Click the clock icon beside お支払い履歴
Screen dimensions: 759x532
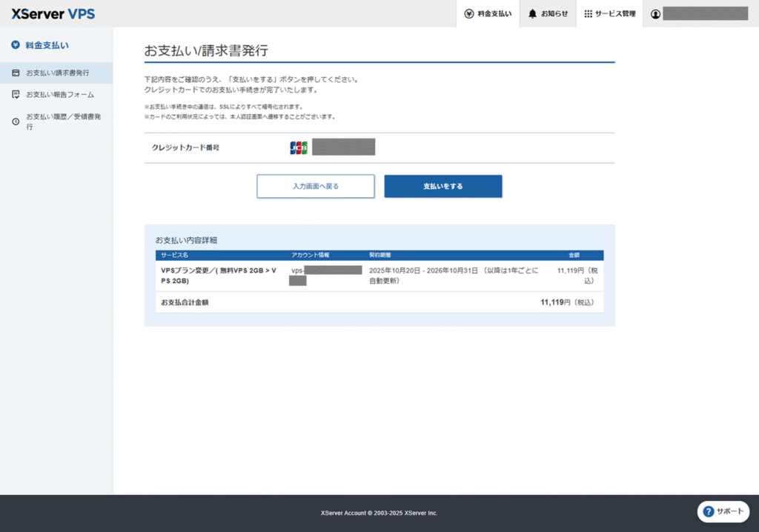tap(16, 122)
